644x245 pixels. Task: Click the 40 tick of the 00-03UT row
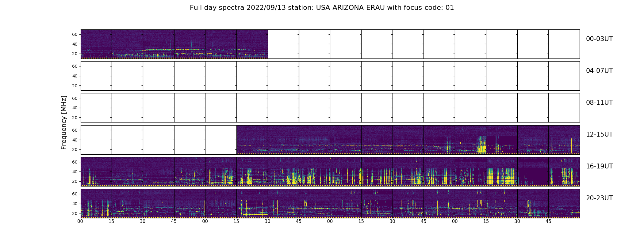[x=75, y=44]
